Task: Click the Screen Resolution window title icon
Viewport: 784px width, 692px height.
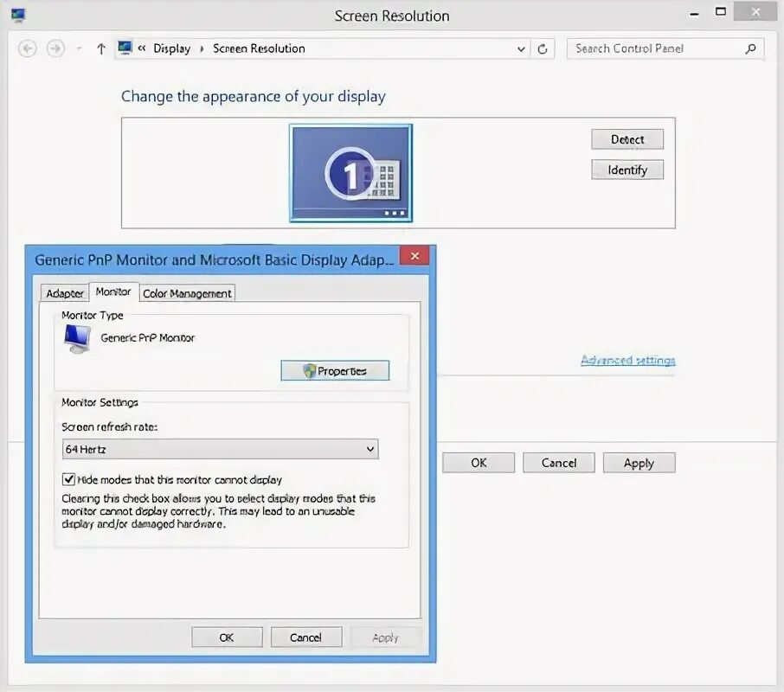Action: [18, 15]
